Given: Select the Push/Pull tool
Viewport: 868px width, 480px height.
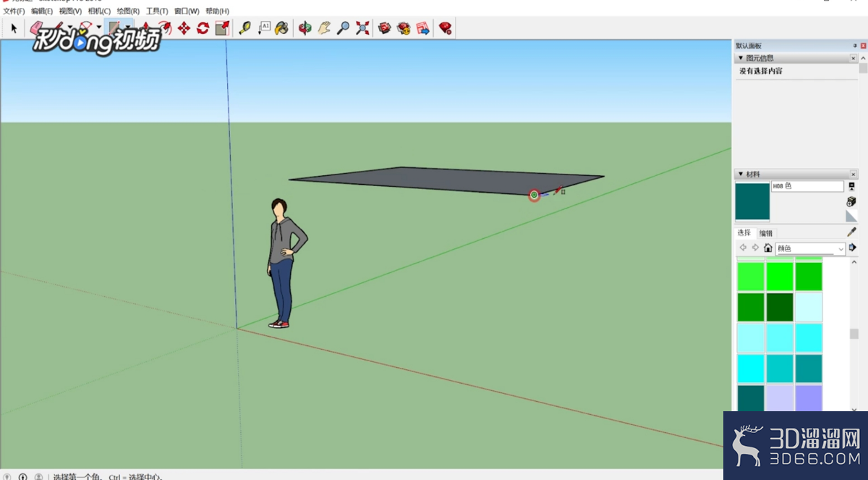Looking at the screenshot, I should [x=147, y=28].
